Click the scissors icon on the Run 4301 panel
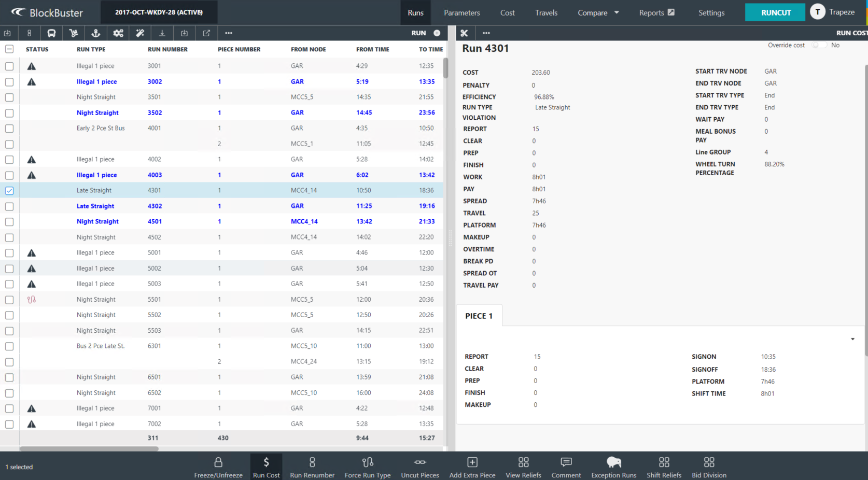Screen dimensions: 868x480 (x=464, y=33)
